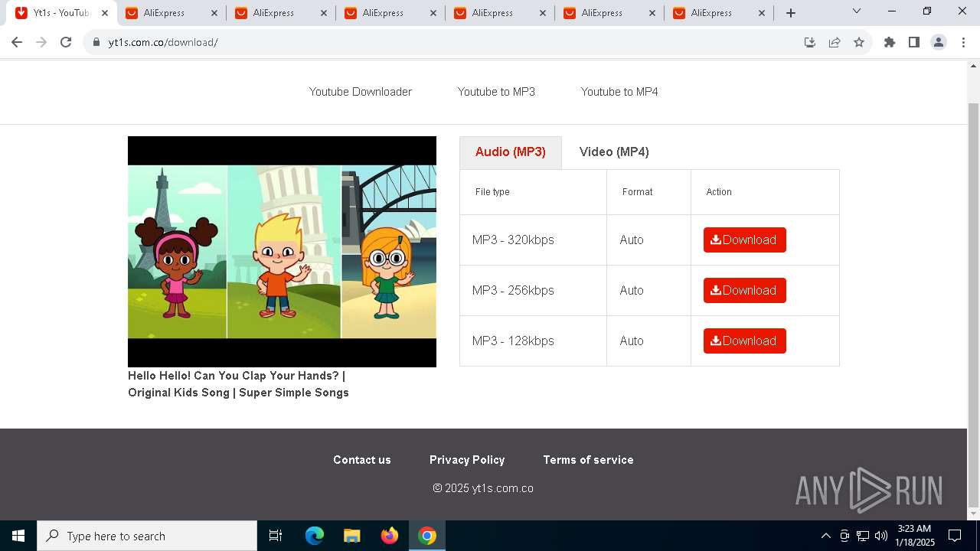980x551 pixels.
Task: Download the MP3 - 320kbps file
Action: click(x=745, y=240)
